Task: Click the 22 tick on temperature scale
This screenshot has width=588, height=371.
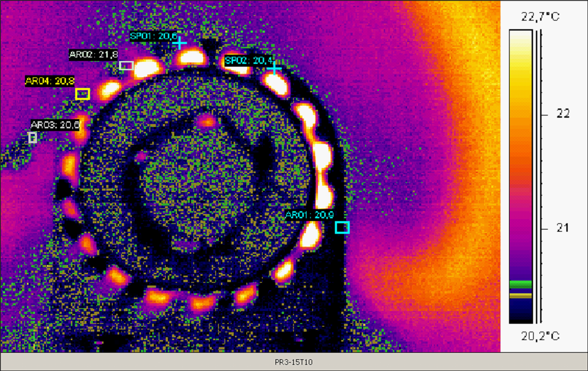Action: point(563,113)
